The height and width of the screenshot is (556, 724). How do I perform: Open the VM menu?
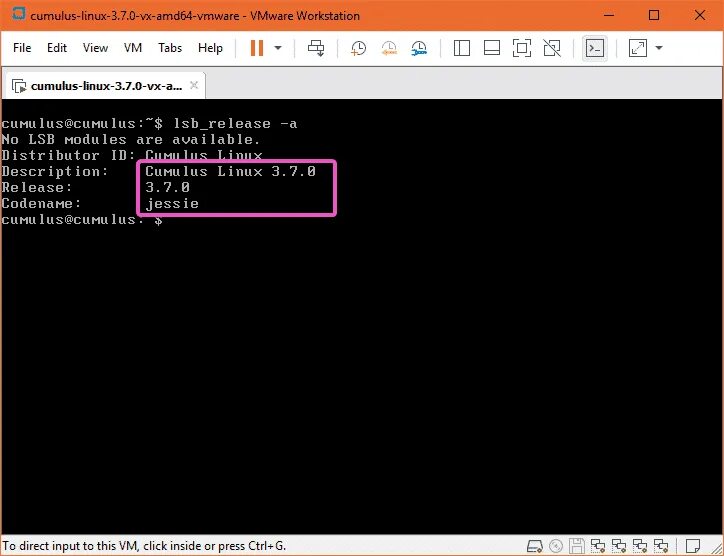(133, 48)
